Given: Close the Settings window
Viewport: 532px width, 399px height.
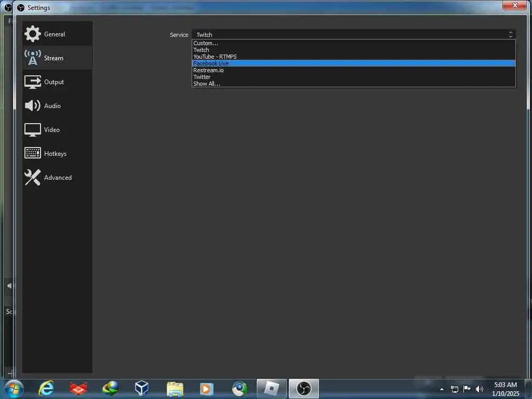Looking at the screenshot, I should coord(515,5).
